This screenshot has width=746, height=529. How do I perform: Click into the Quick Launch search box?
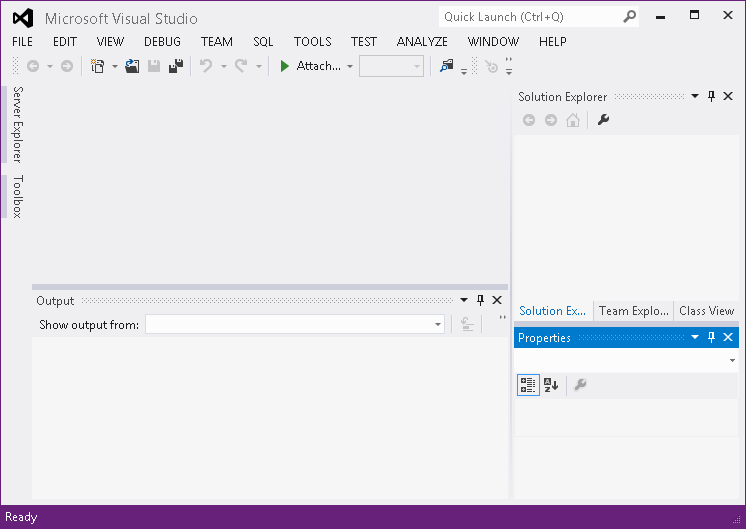point(530,17)
